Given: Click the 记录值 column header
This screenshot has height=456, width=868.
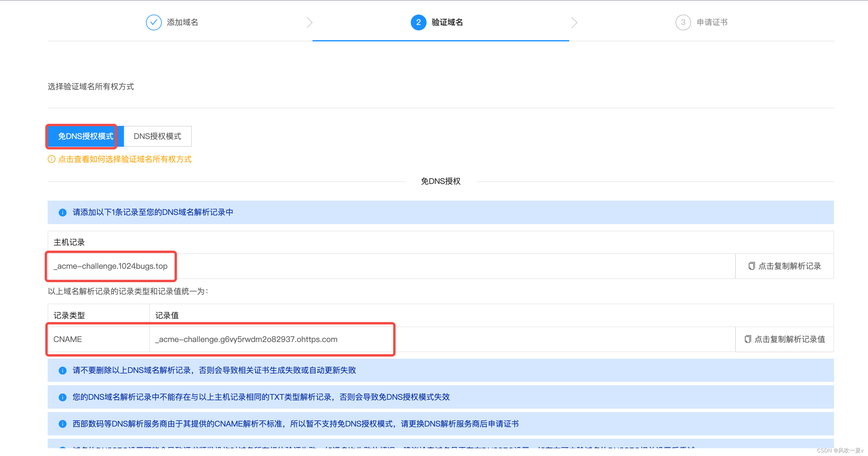Looking at the screenshot, I should coord(167,315).
